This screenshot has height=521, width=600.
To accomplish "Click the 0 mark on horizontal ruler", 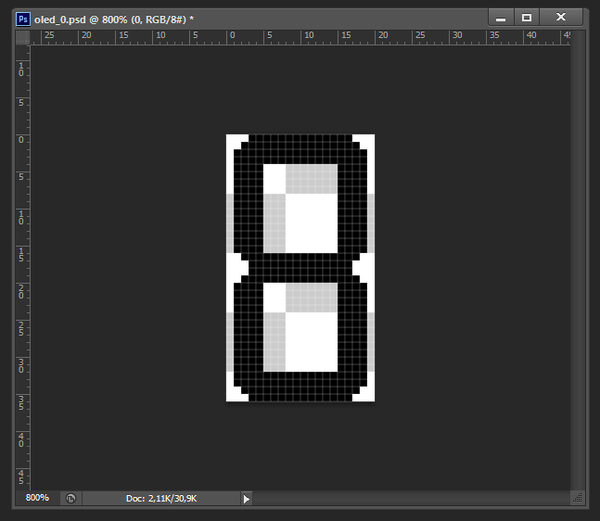I will (x=232, y=36).
